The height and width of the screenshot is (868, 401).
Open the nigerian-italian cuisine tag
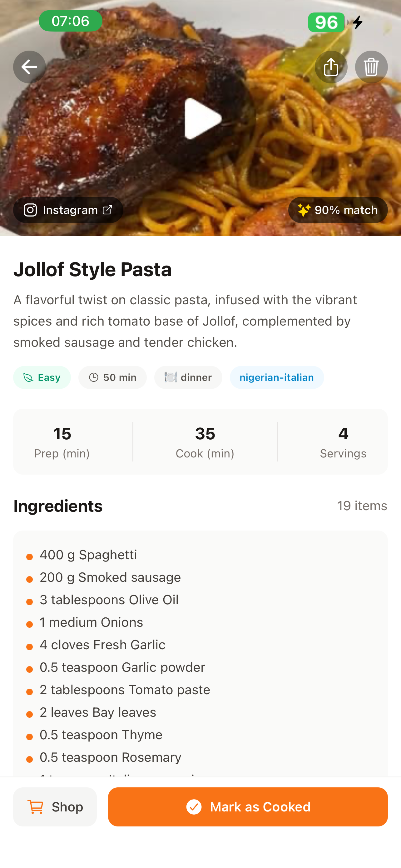click(x=277, y=377)
